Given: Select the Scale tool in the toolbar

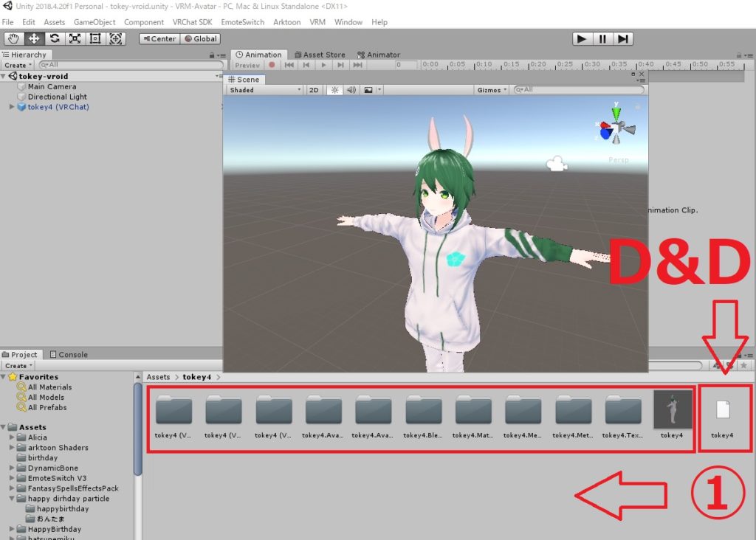Looking at the screenshot, I should tap(74, 38).
